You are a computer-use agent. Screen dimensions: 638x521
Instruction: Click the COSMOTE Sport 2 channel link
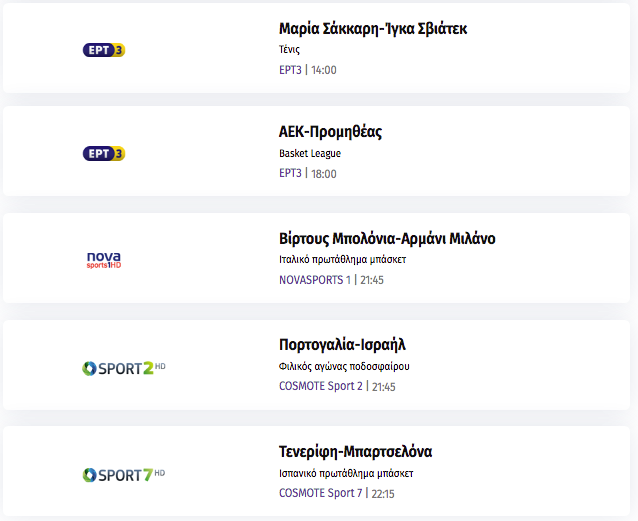[321, 386]
